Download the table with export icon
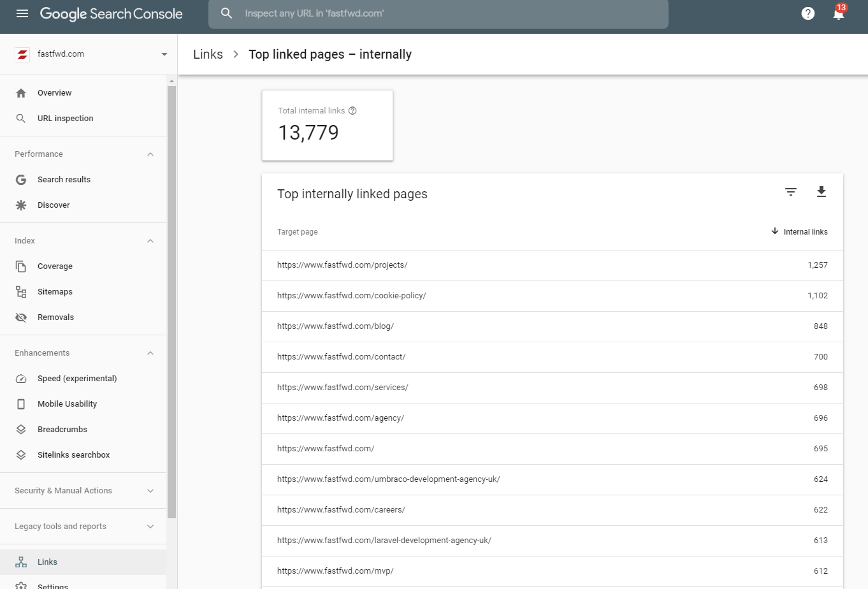The width and height of the screenshot is (868, 589). [x=821, y=192]
